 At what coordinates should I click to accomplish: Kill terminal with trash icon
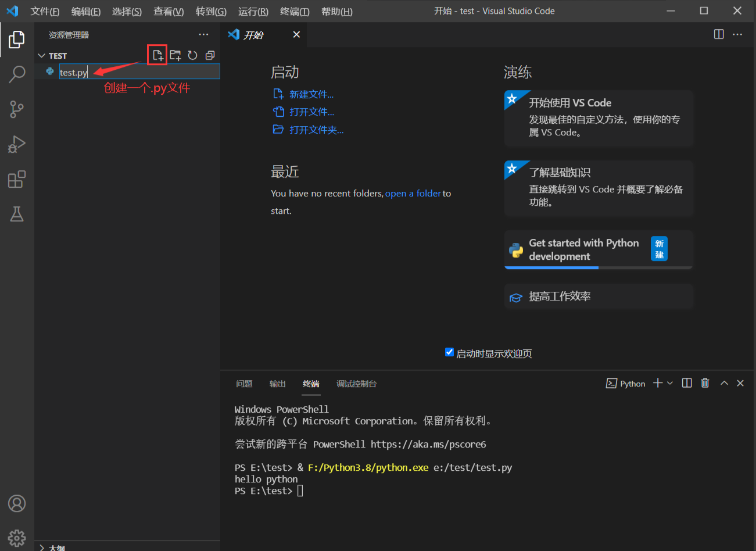click(x=705, y=383)
